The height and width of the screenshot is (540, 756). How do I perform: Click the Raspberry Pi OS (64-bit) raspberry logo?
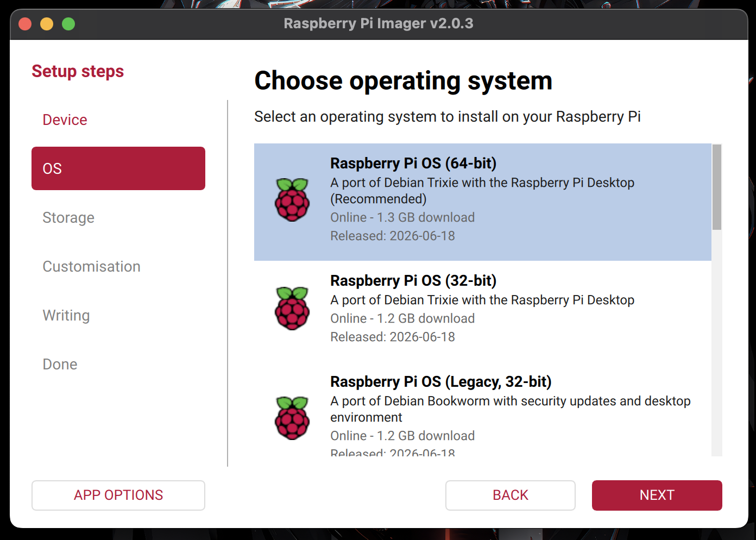pyautogui.click(x=292, y=199)
